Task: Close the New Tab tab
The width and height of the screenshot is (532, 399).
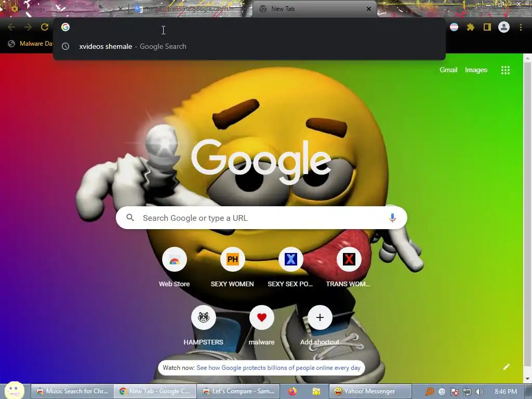Action: coord(369,9)
